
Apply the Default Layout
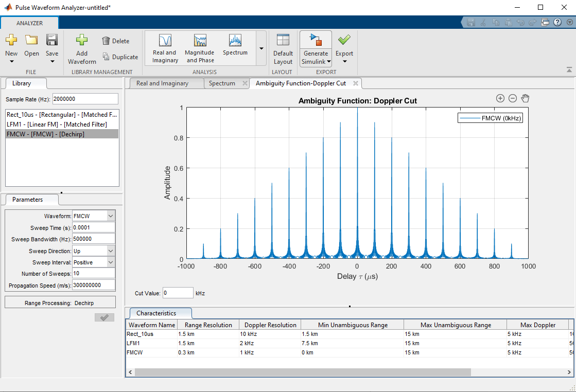pos(283,49)
